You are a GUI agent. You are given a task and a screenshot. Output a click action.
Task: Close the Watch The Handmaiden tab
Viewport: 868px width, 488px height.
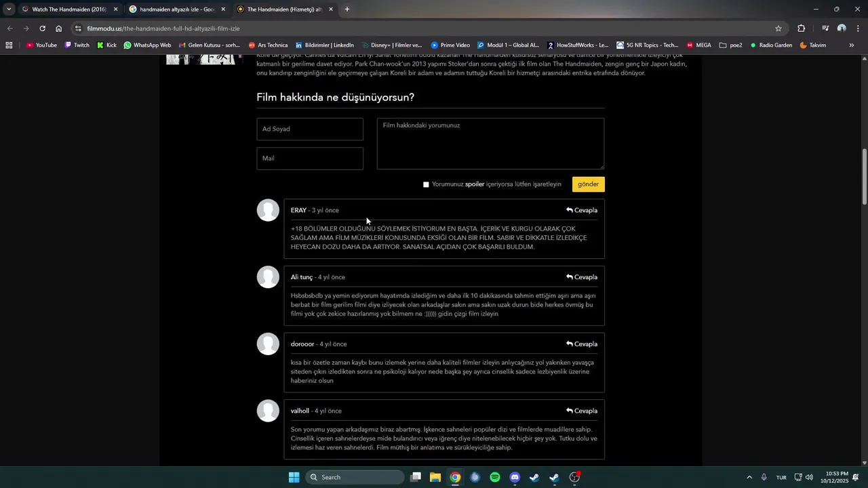coord(115,9)
